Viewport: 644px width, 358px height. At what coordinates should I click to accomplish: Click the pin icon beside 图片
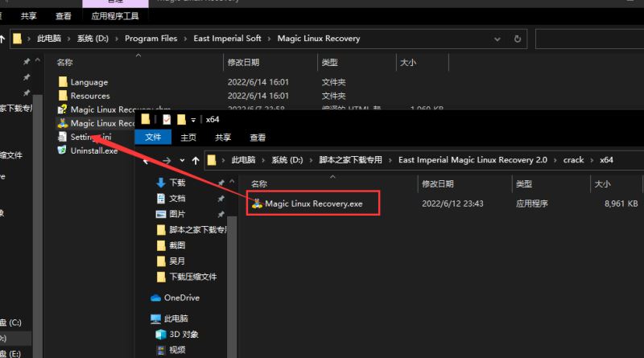click(x=221, y=214)
